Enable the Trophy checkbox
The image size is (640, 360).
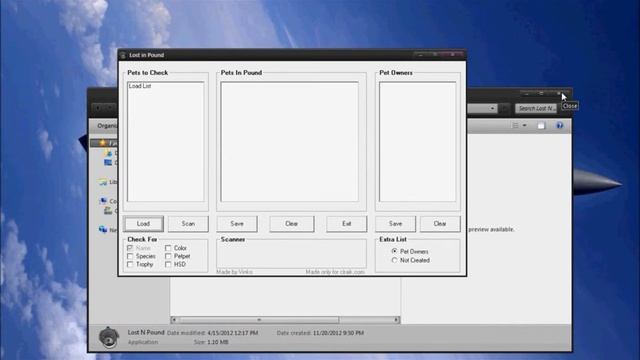130,264
